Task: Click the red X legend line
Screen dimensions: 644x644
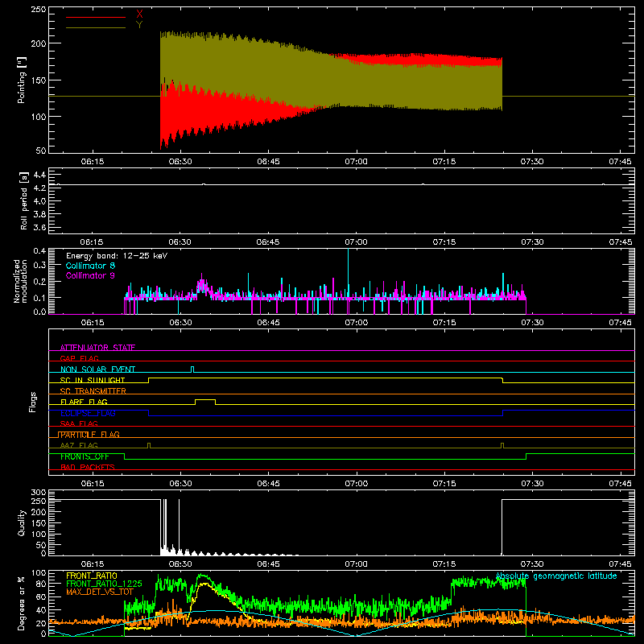Action: [x=95, y=17]
